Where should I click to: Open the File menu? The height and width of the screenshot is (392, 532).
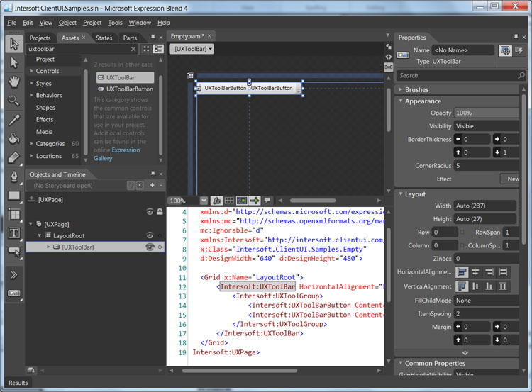(12, 23)
